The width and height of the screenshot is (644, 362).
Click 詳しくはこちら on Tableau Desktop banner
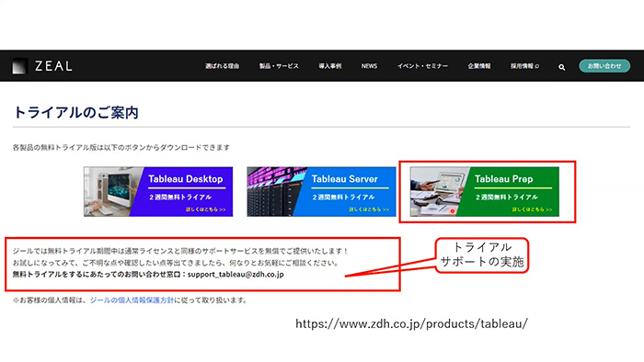(205, 209)
